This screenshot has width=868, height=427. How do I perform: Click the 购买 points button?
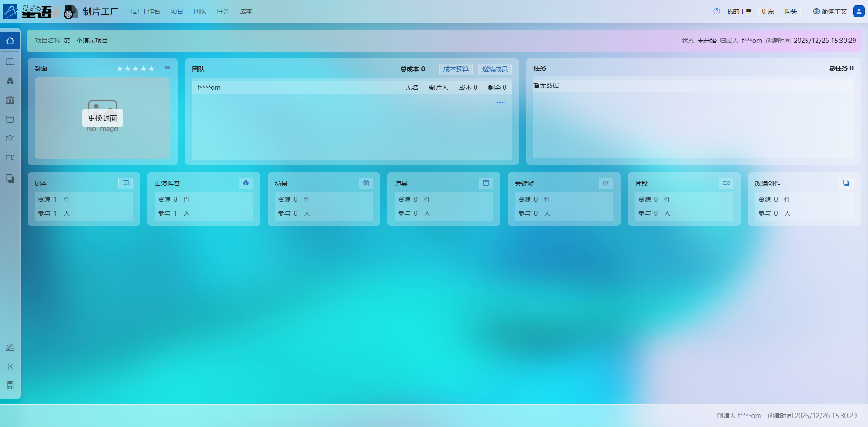pos(790,11)
